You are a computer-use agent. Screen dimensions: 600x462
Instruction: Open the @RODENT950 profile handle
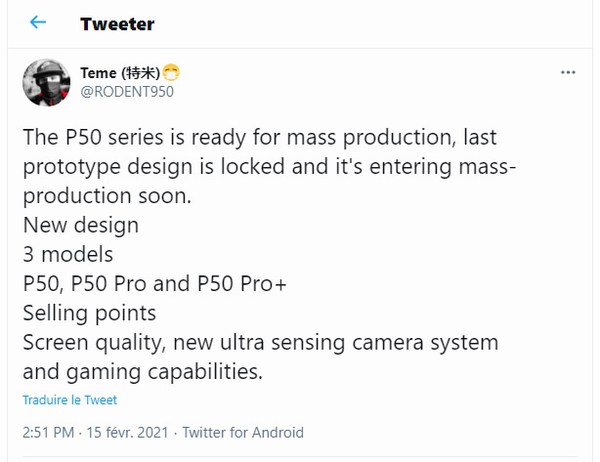pos(125,92)
